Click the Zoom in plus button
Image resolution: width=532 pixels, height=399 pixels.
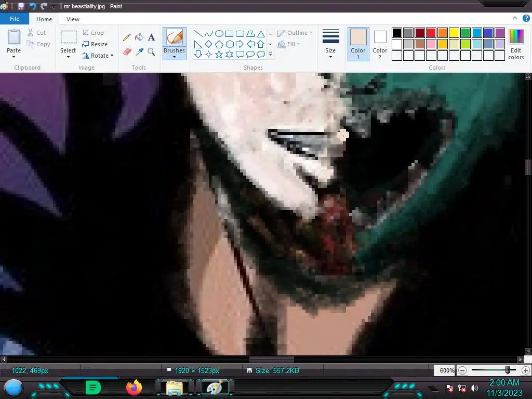coord(526,370)
